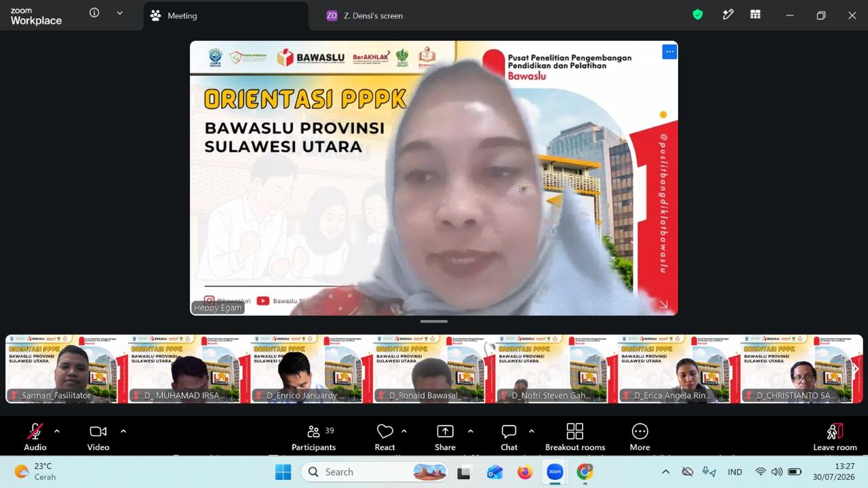Open battery status in system tray
Image resolution: width=868 pixels, height=488 pixels.
pos(795,472)
